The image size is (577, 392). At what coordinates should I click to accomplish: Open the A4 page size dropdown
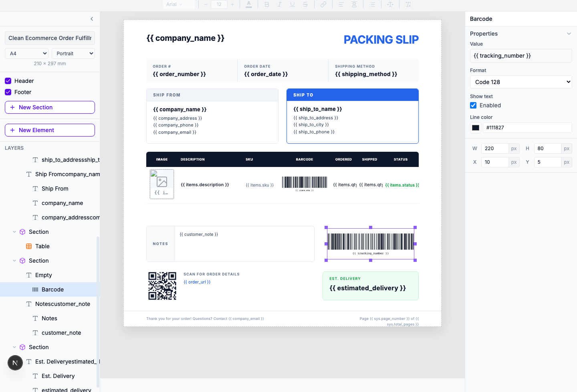click(27, 53)
